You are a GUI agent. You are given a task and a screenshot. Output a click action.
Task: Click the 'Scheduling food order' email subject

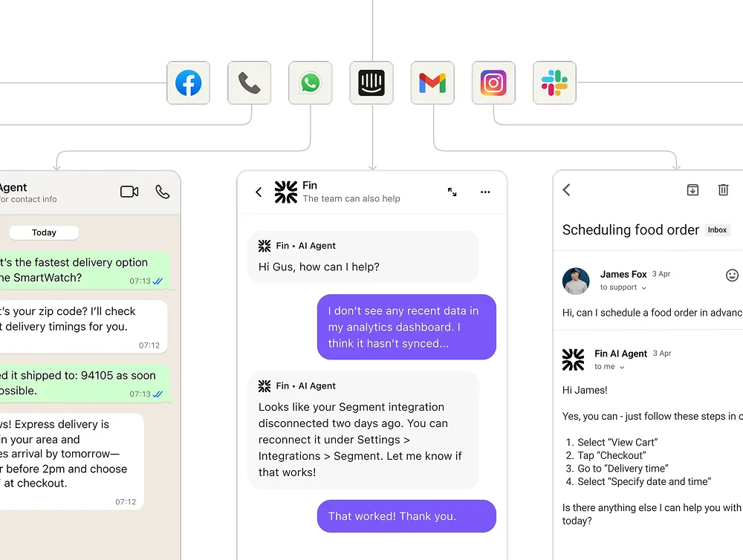631,229
